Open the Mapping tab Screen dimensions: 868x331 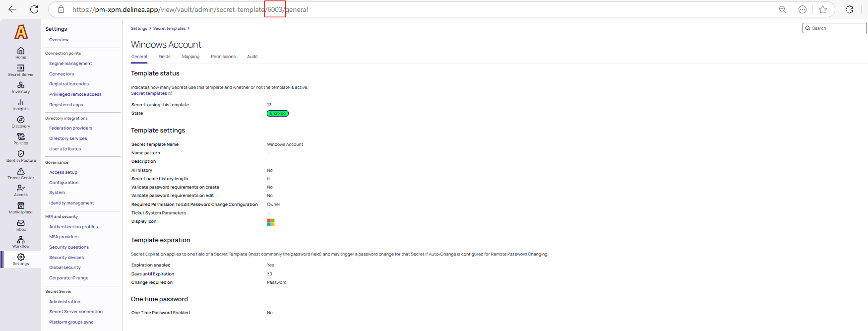click(x=191, y=57)
